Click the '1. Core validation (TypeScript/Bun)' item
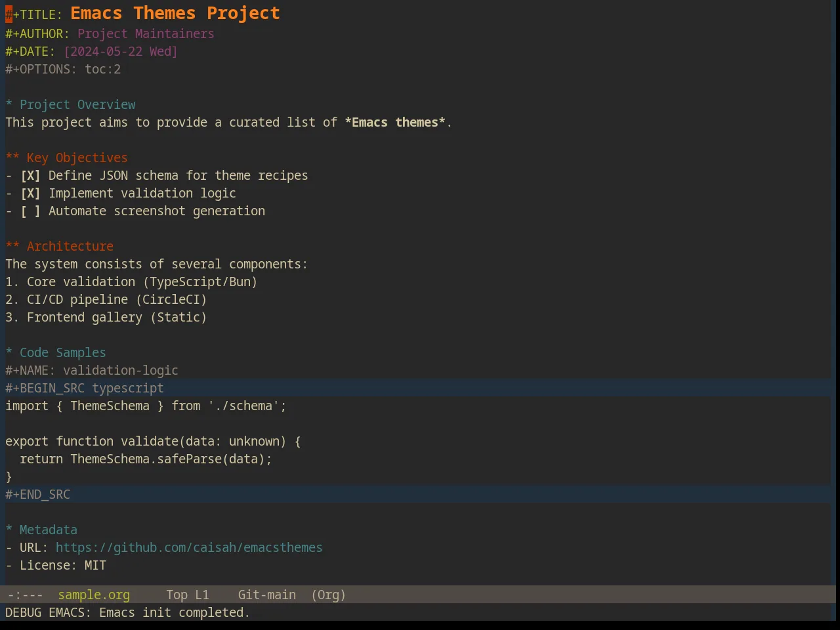Screen dimensions: 840x630 pyautogui.click(x=131, y=282)
